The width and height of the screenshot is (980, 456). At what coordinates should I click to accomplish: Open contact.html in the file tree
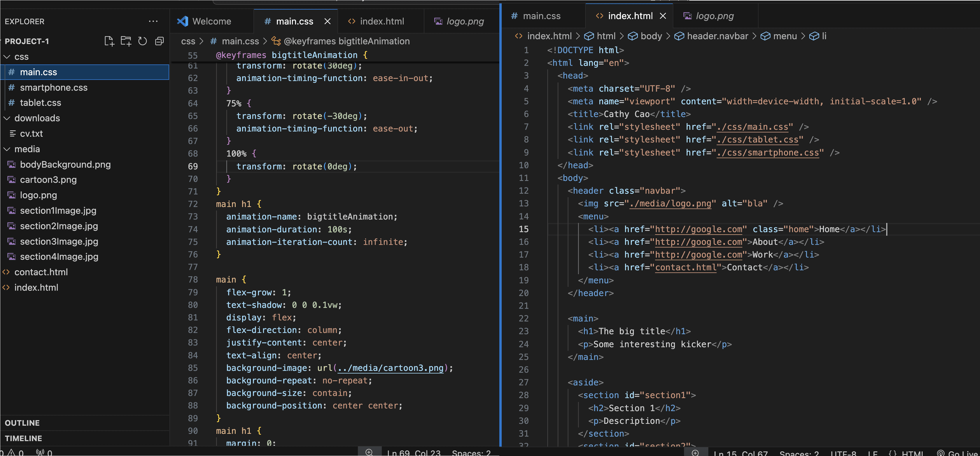point(85,272)
